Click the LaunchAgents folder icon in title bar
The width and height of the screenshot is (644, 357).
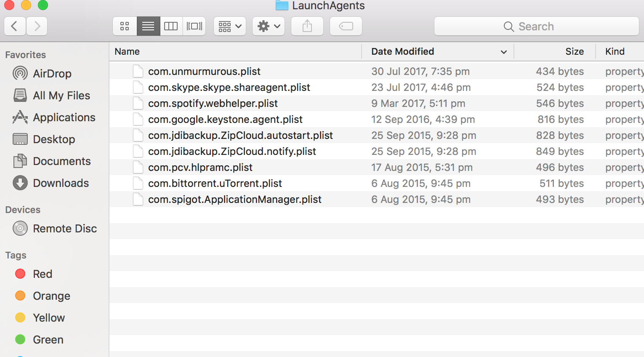[x=282, y=5]
